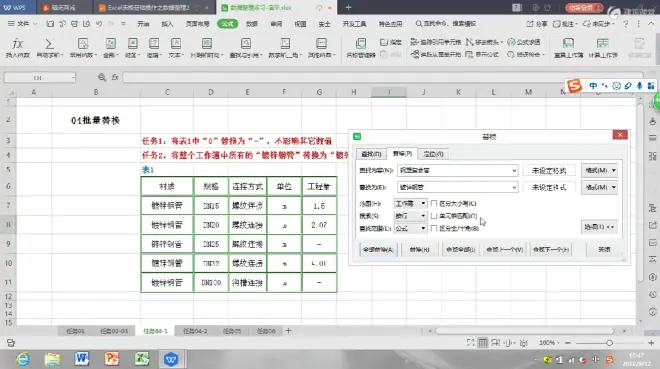
Task: Toggle the Match Entire Cell checkbox
Action: click(434, 216)
